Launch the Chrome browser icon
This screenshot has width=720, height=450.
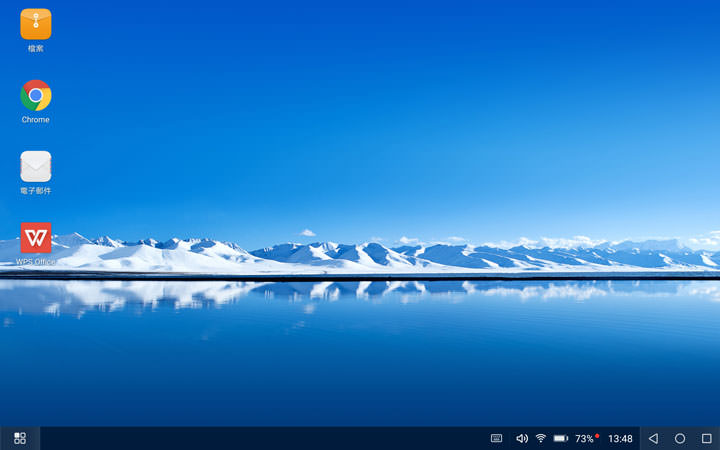[36, 96]
